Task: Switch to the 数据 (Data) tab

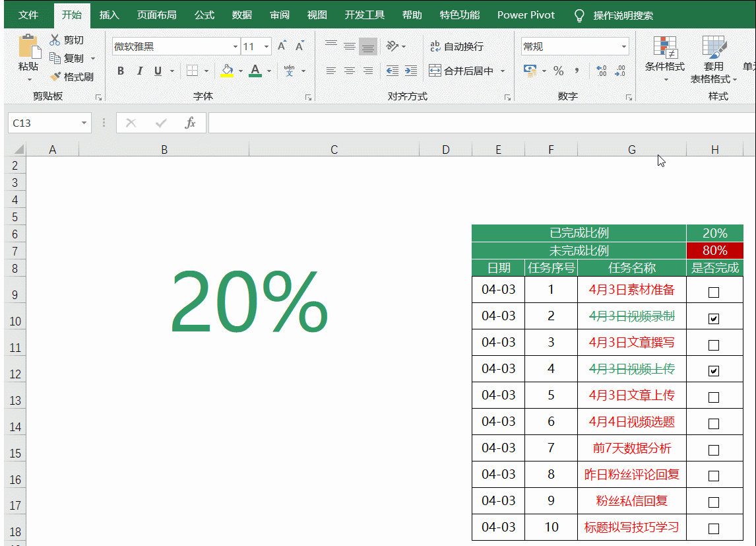Action: 242,15
